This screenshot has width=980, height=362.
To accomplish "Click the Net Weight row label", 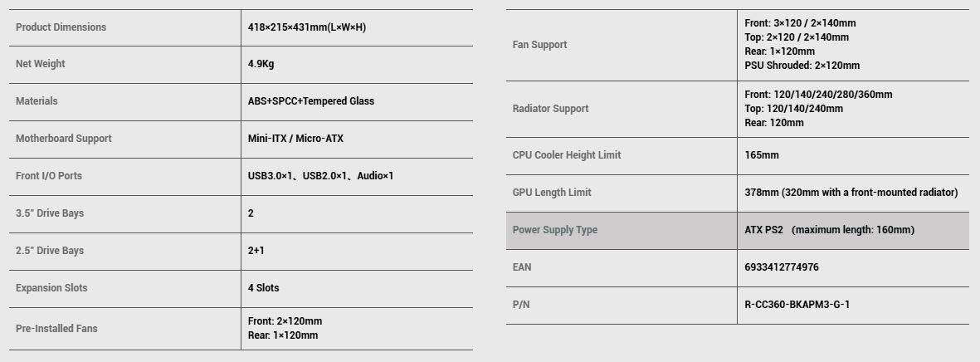I will 40,64.
